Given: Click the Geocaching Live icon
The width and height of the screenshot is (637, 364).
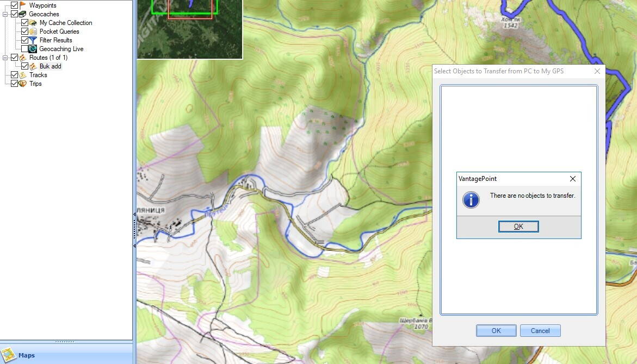Looking at the screenshot, I should click(33, 49).
